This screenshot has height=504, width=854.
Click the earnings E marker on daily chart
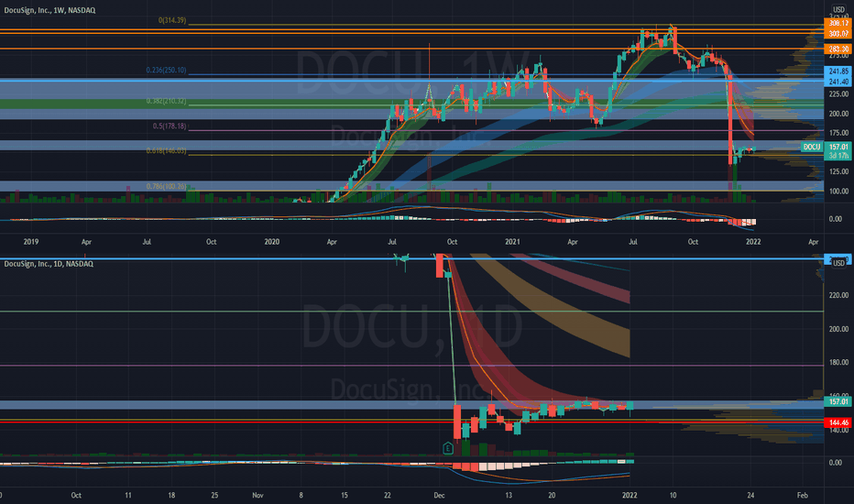[x=448, y=448]
